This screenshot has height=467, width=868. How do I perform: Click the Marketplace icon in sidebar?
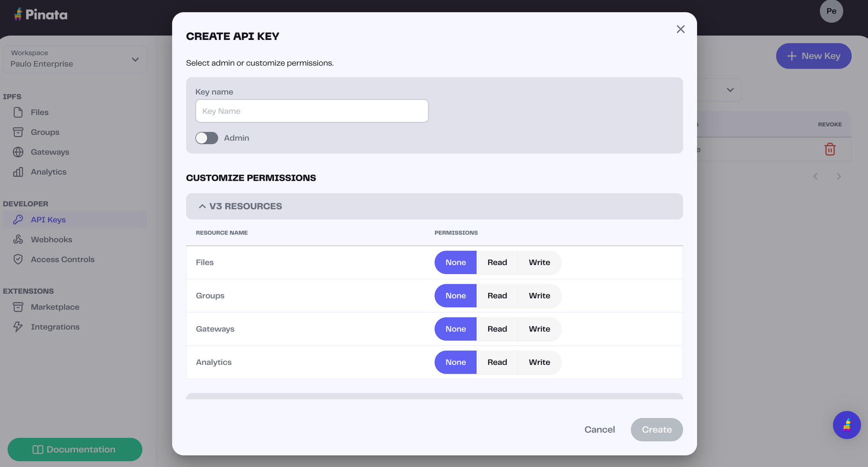(x=18, y=307)
